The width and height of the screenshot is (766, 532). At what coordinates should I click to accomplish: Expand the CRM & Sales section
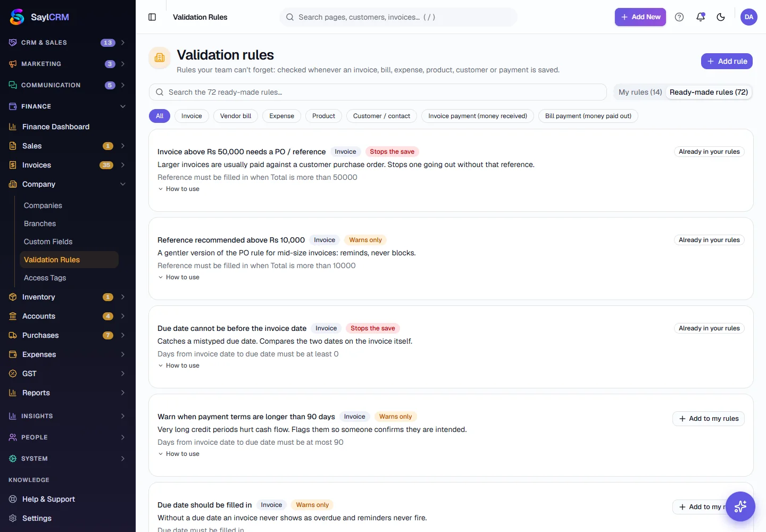click(68, 43)
